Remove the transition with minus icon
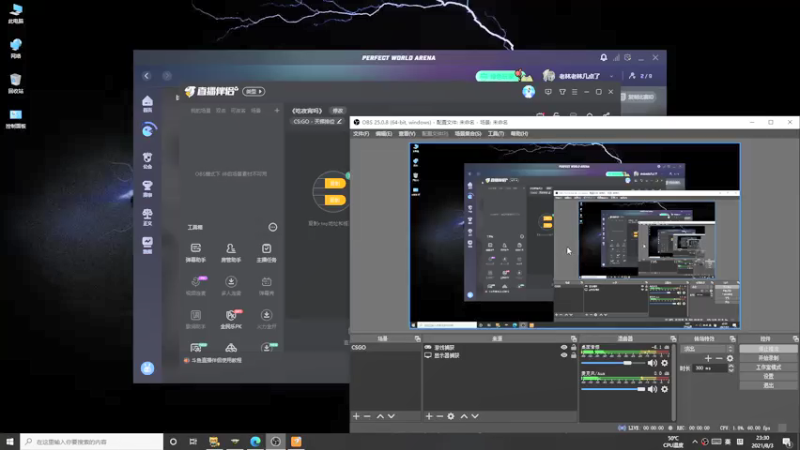The width and height of the screenshot is (800, 450). (x=719, y=359)
